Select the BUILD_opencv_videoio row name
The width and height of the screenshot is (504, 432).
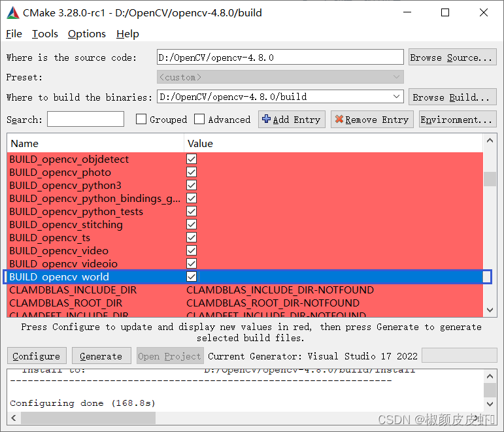point(63,264)
